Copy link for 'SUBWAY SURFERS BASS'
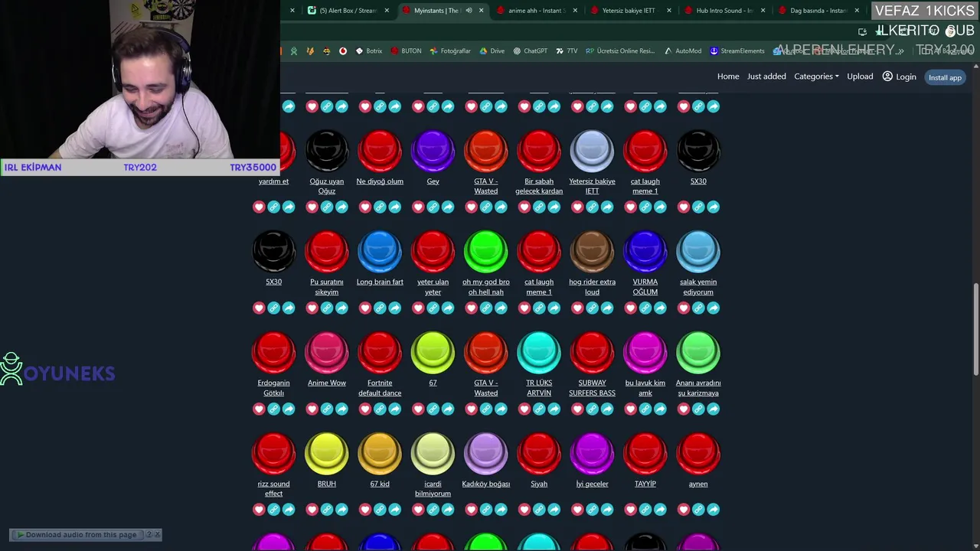 [x=593, y=409]
